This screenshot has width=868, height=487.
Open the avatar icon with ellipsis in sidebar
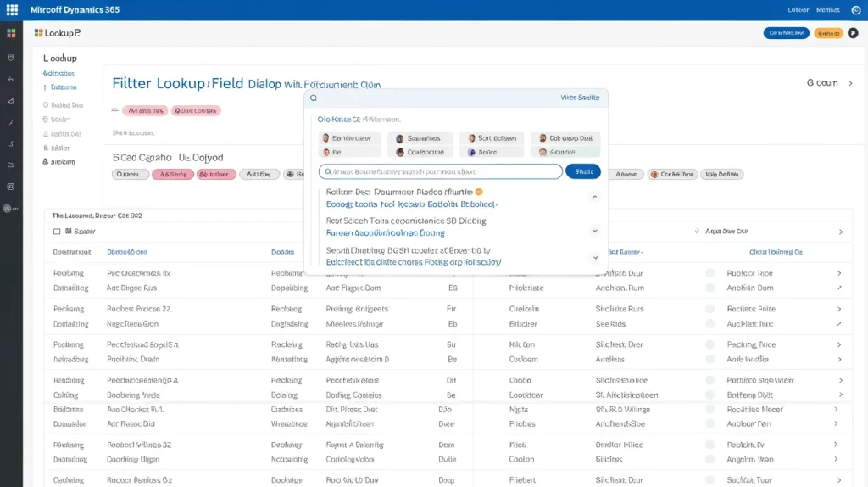(10, 209)
